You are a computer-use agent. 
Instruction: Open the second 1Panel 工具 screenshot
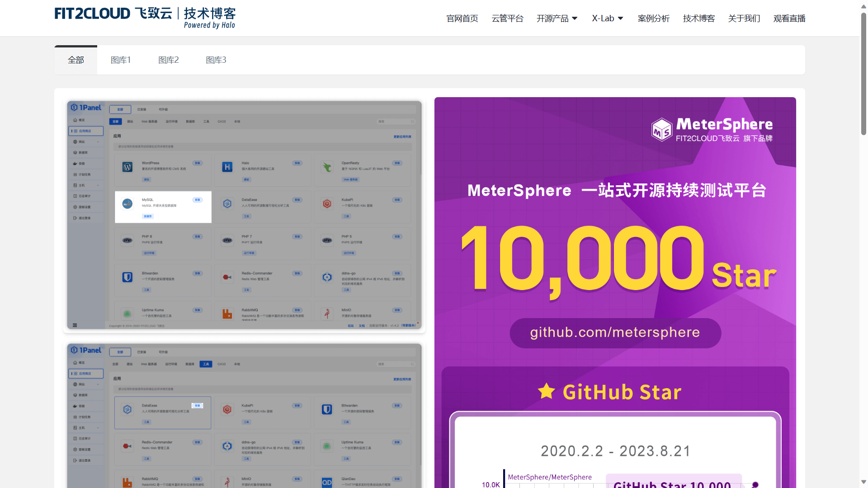coord(244,415)
